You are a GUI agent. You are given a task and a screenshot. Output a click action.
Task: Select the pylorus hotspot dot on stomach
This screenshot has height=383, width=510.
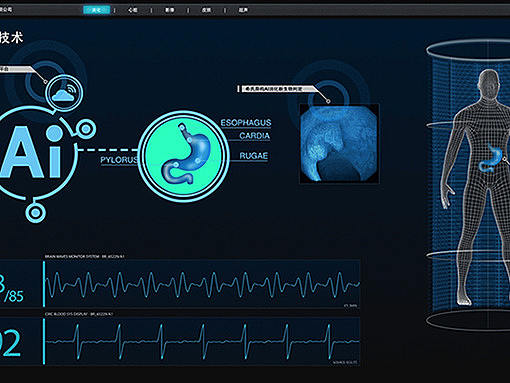coord(175,164)
